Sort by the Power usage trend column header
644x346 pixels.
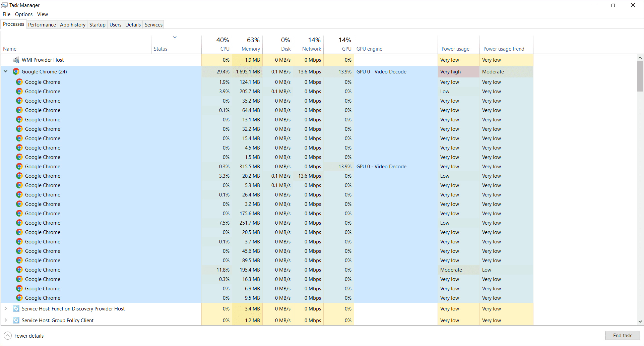pyautogui.click(x=506, y=44)
